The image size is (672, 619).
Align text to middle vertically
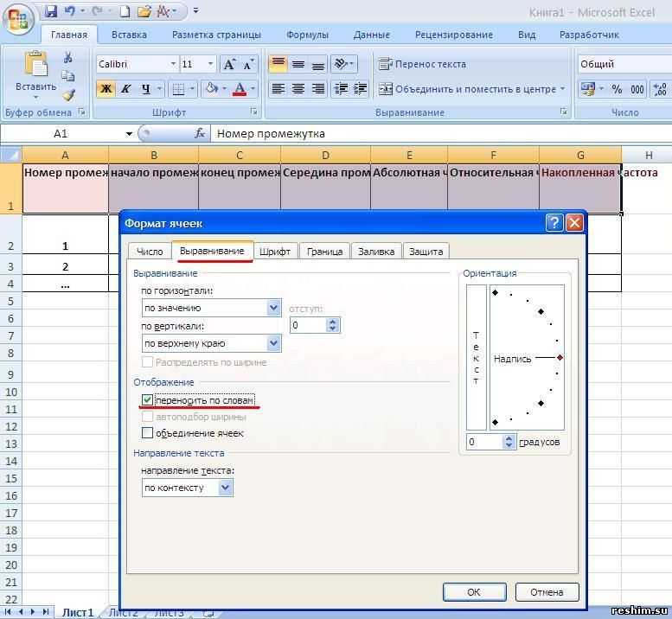298,64
